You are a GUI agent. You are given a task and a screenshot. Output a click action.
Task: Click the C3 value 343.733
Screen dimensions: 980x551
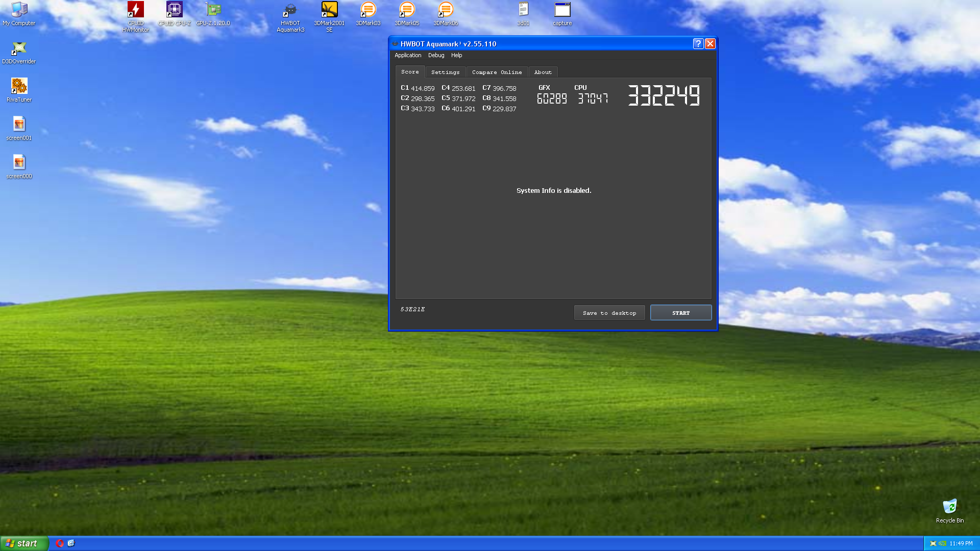click(423, 109)
